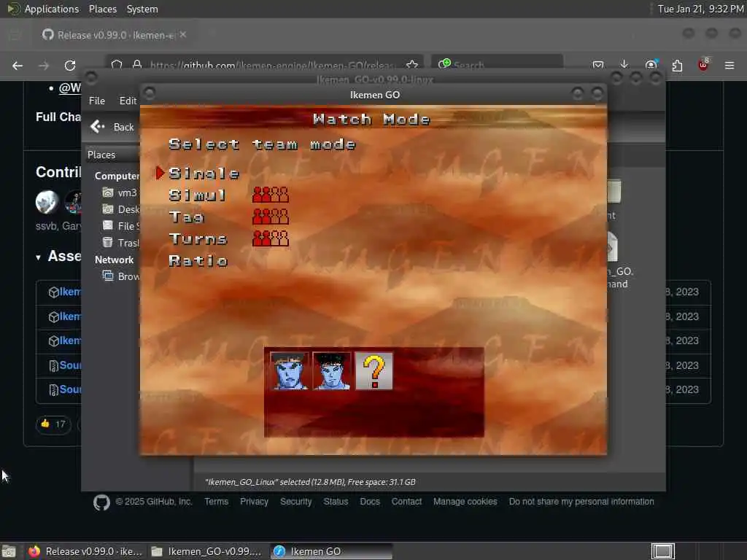Open Desktop in file manager sidebar
Image resolution: width=747 pixels, height=560 pixels.
point(120,209)
